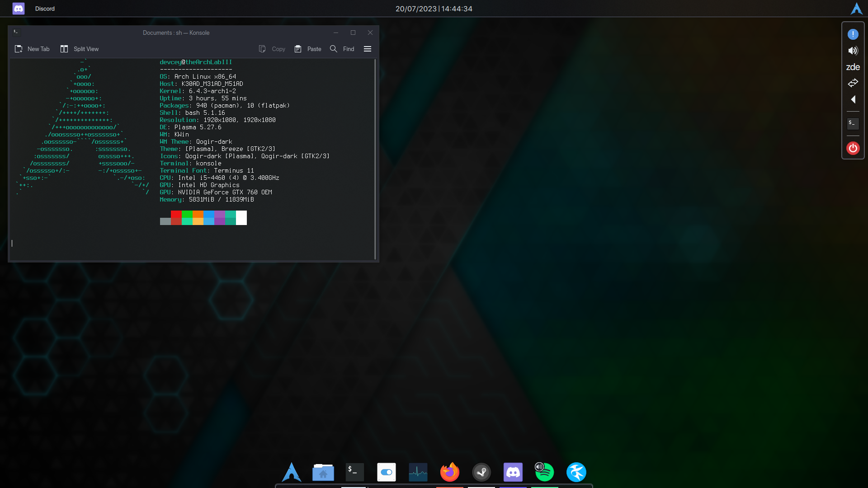Click the date and time clock

pyautogui.click(x=434, y=9)
